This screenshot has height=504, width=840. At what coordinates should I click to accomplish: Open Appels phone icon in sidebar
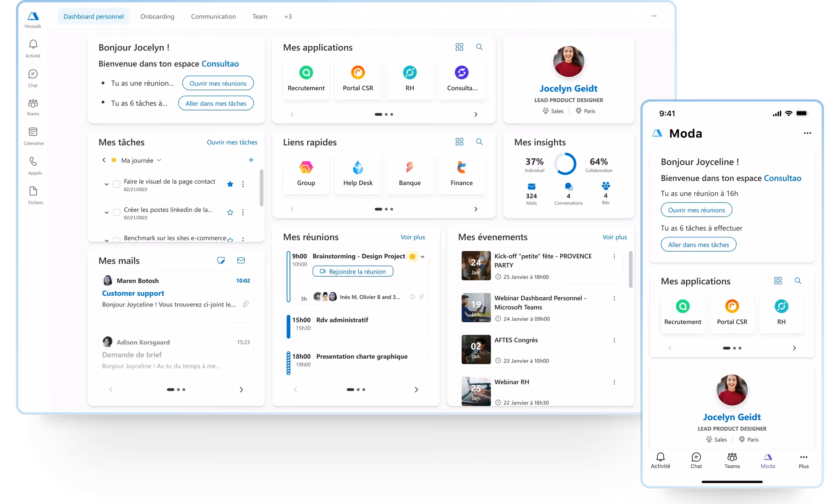(33, 162)
